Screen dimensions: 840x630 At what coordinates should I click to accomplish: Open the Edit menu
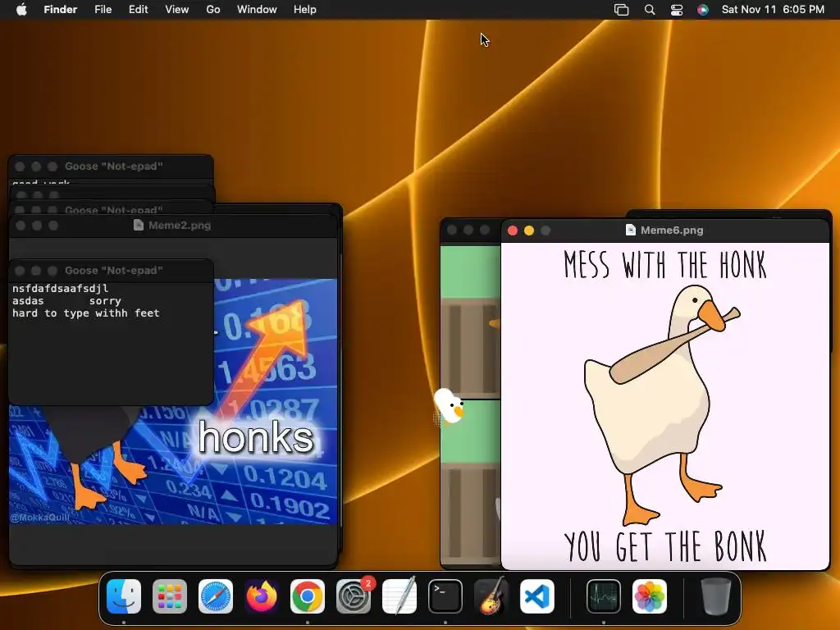click(x=138, y=10)
